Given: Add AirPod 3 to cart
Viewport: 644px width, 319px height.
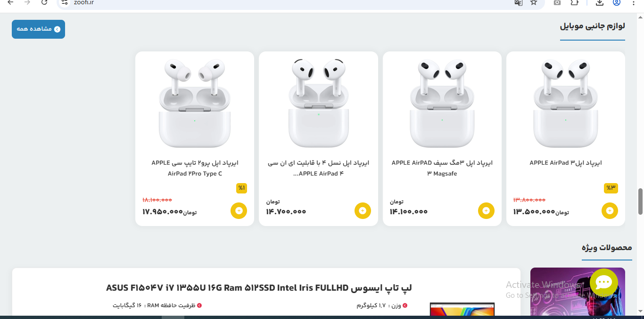Looking at the screenshot, I should point(610,210).
